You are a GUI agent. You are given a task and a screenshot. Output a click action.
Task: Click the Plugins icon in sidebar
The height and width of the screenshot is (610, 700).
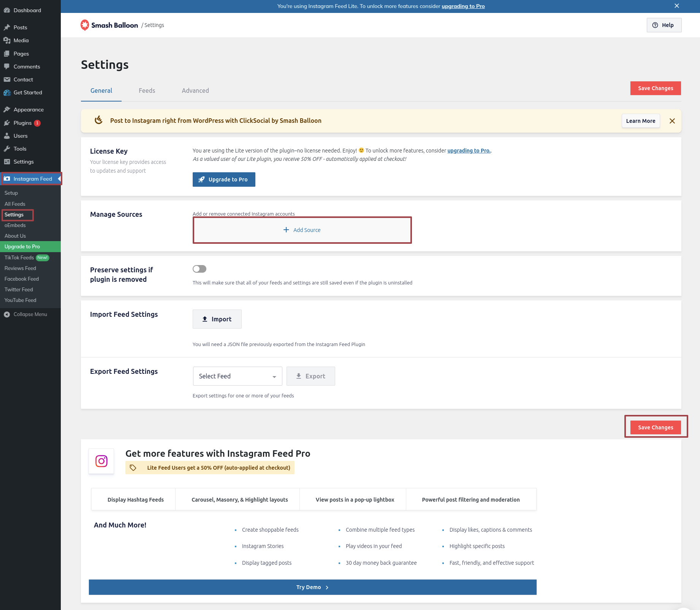click(7, 123)
